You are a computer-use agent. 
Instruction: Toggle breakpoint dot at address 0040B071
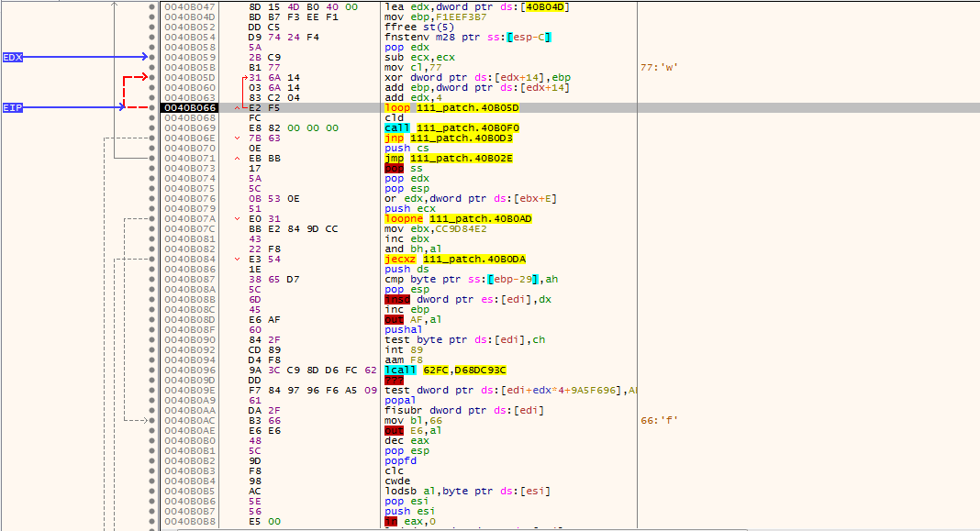[x=152, y=158]
